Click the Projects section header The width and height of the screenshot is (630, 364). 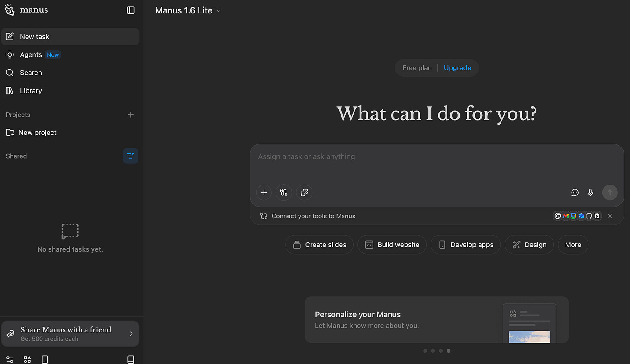[x=18, y=115]
